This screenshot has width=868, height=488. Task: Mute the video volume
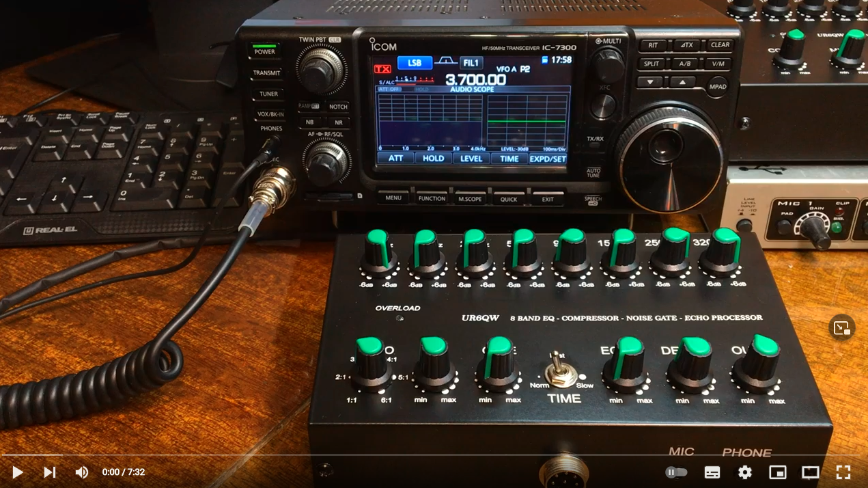coord(81,472)
